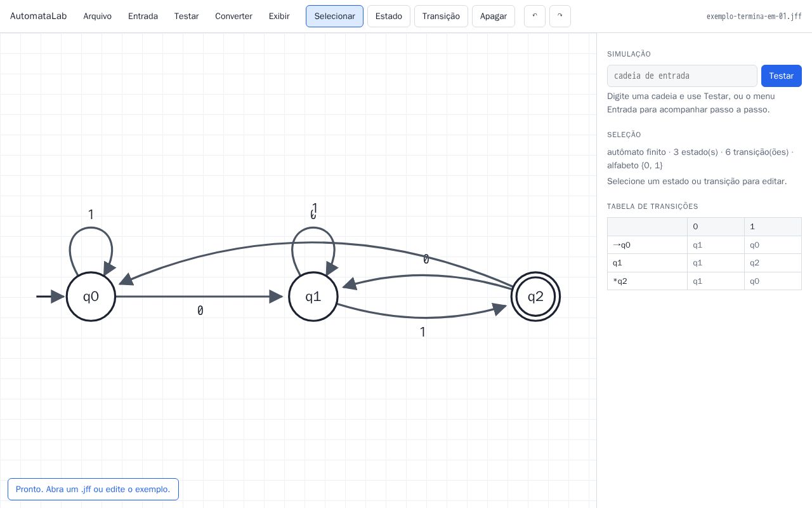
Task: Open the Exibir menu
Action: click(x=279, y=17)
